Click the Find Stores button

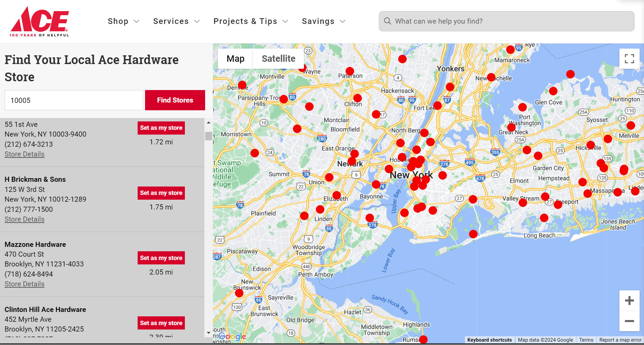tap(175, 100)
